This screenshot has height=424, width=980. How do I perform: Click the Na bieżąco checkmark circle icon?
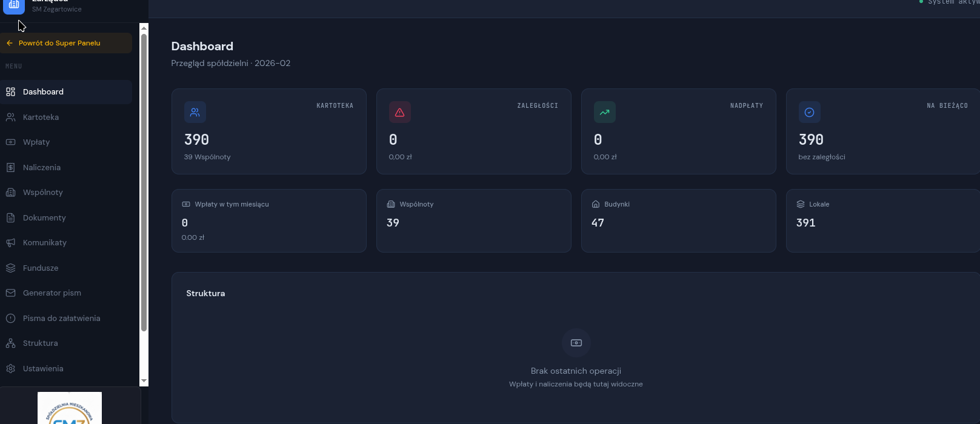pos(810,112)
